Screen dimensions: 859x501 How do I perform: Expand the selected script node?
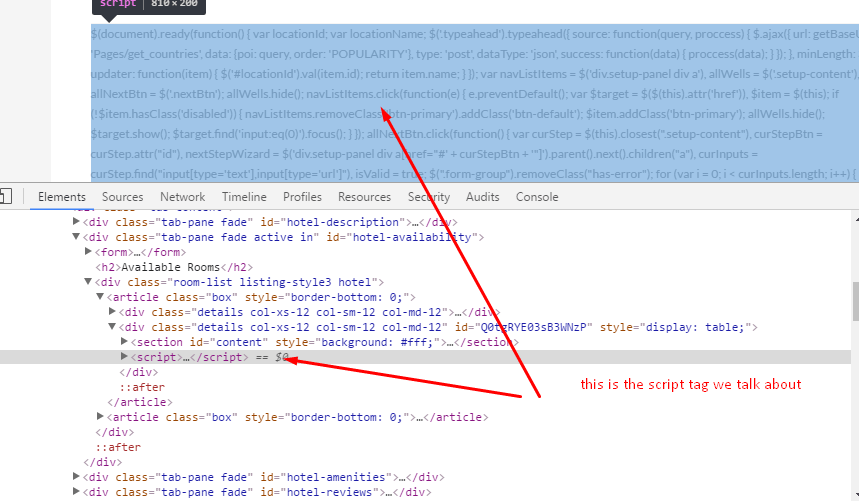124,356
